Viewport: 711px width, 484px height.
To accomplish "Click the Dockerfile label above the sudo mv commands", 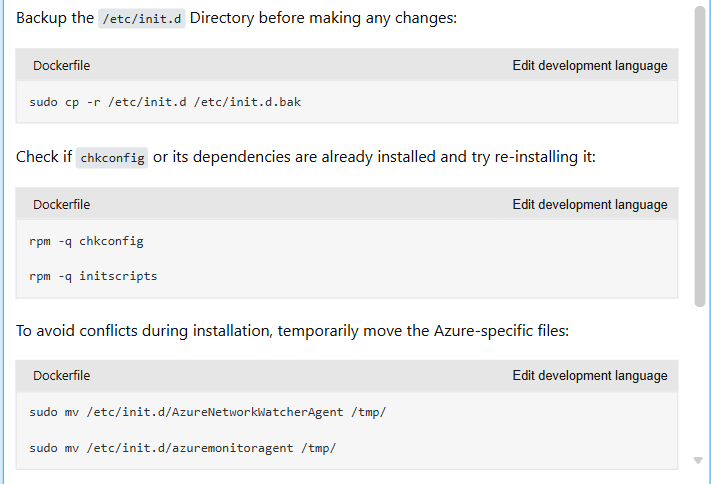I will 62,376.
